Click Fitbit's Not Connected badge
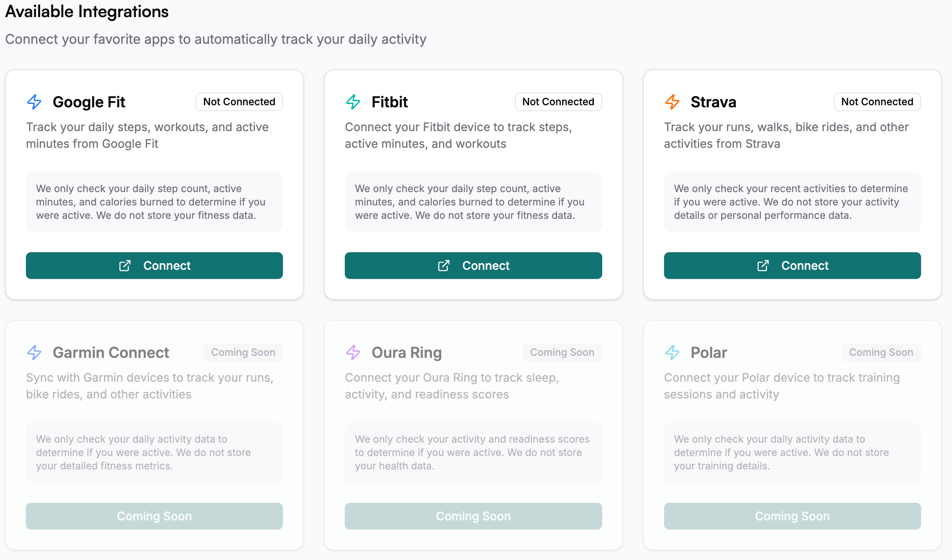 click(x=558, y=102)
